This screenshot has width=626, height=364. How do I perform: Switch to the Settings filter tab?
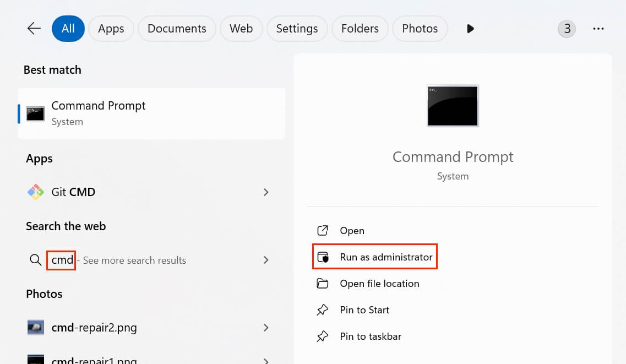(297, 28)
